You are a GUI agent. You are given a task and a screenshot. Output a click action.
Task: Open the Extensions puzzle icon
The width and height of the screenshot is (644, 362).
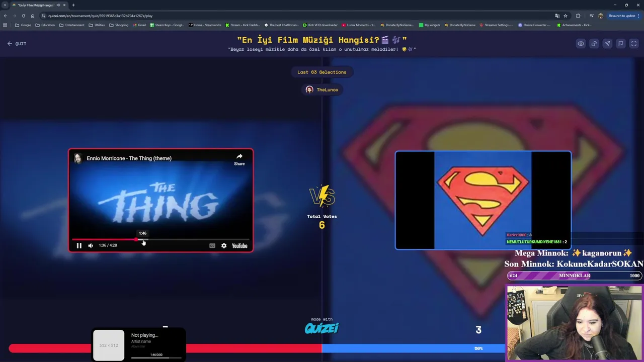tap(578, 16)
